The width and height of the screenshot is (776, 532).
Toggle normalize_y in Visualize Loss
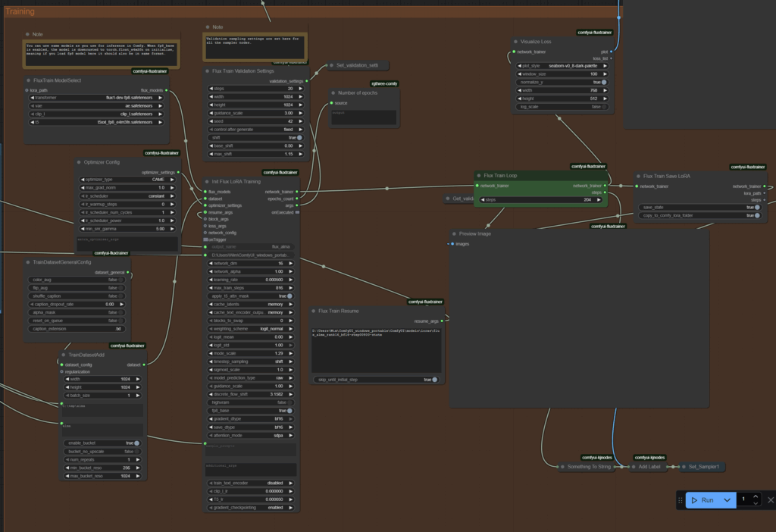[x=604, y=82]
